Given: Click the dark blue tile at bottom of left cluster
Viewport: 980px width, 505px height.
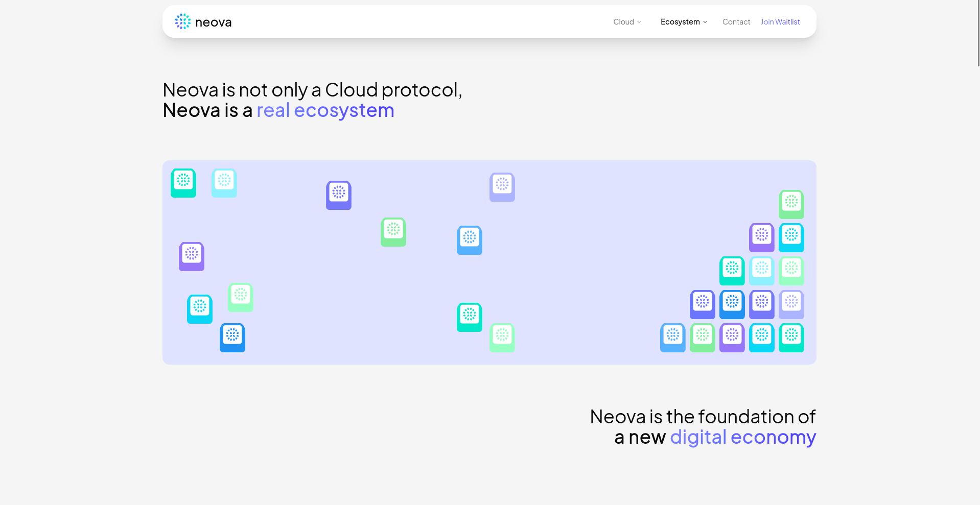Looking at the screenshot, I should (232, 338).
